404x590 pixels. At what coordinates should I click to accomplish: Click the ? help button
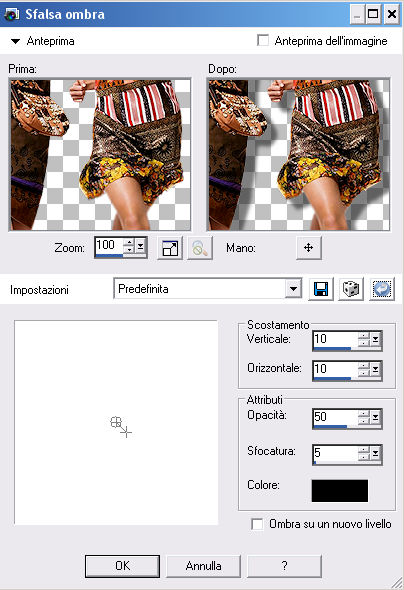[284, 566]
